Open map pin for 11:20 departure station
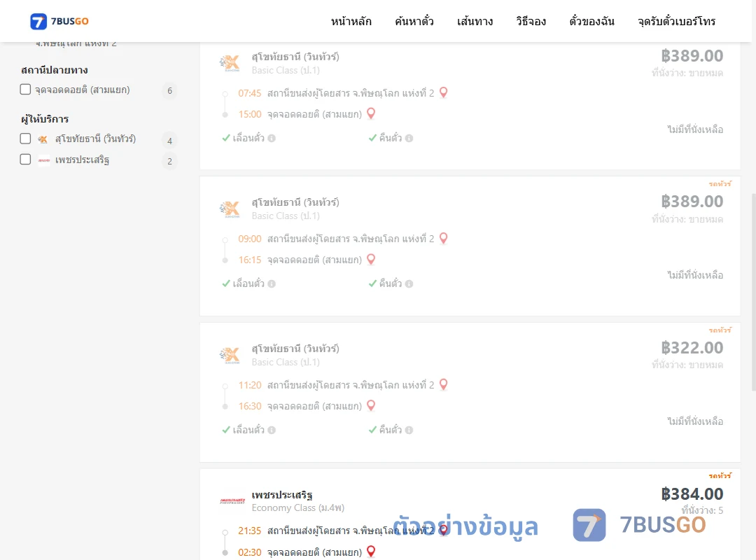 click(444, 384)
